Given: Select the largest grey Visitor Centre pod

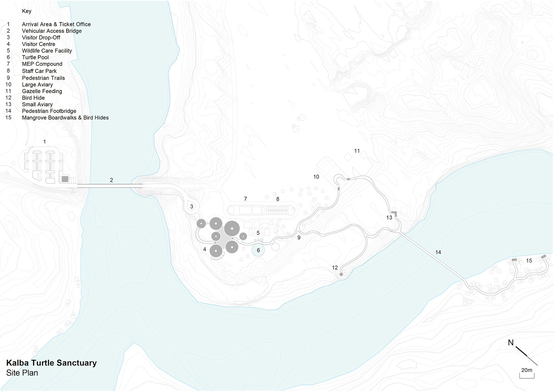Looking at the screenshot, I should 232,228.
